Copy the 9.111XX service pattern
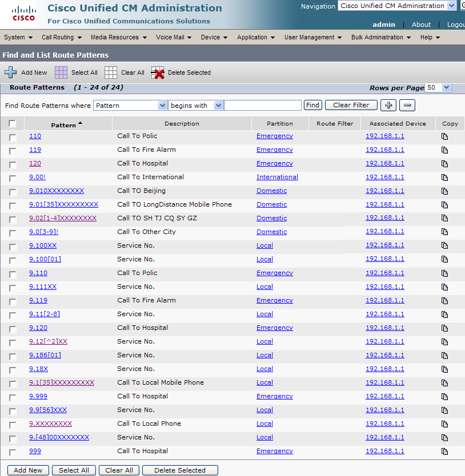The image size is (465, 476). point(444,287)
